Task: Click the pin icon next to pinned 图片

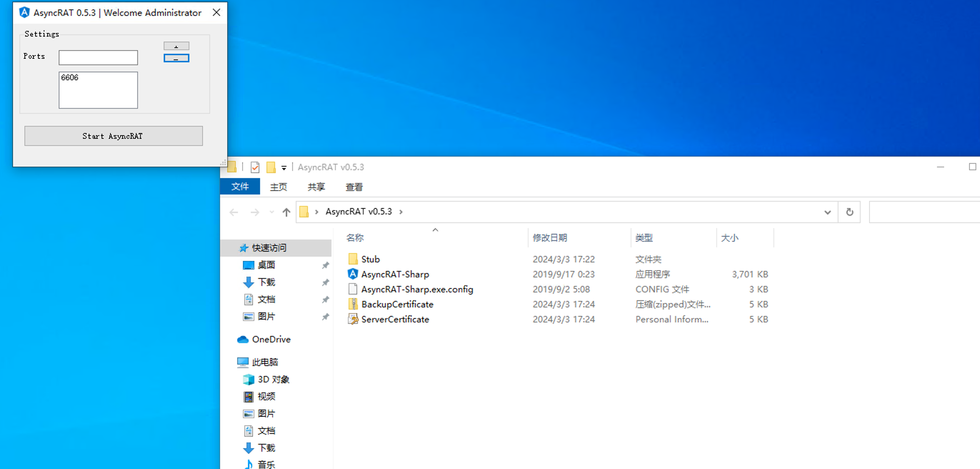Action: pos(325,317)
